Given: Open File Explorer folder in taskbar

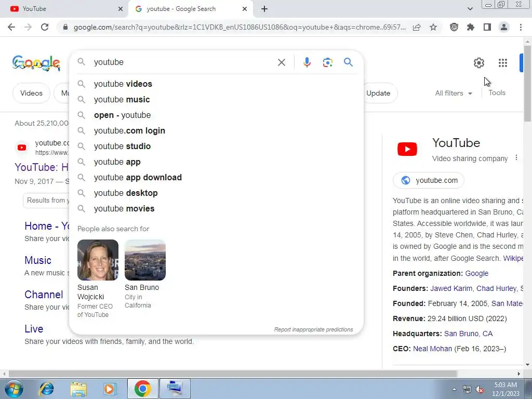Looking at the screenshot, I should (78, 389).
